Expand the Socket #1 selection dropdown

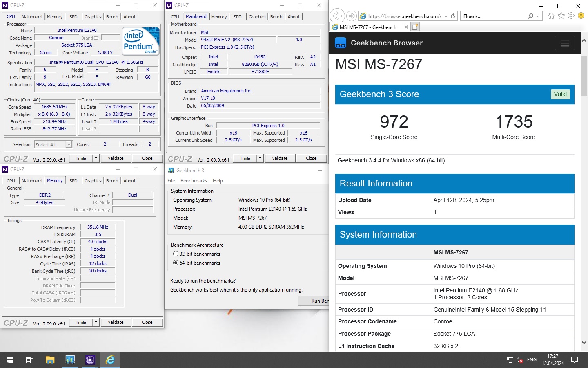[69, 145]
